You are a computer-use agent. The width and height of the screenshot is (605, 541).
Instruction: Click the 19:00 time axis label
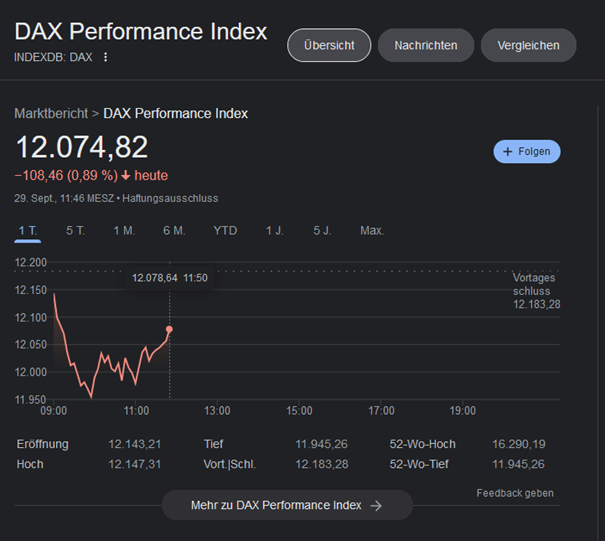(x=463, y=411)
